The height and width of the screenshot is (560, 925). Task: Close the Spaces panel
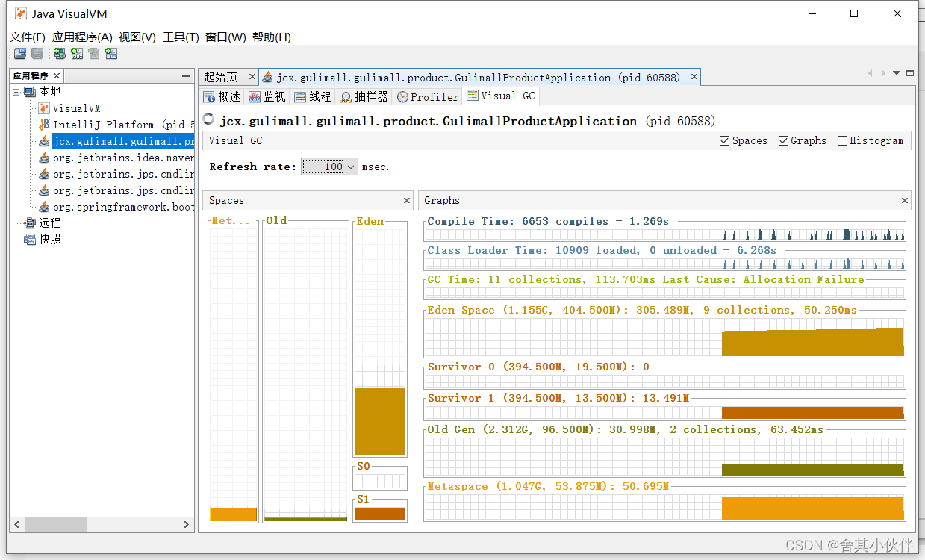tap(407, 200)
